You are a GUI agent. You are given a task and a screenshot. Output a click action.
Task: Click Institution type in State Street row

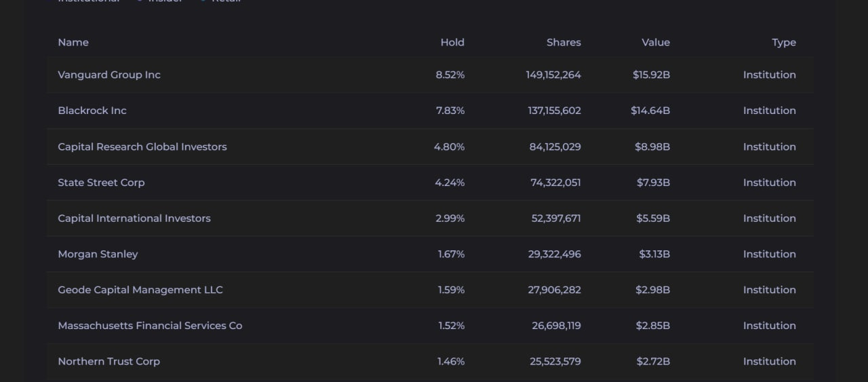click(770, 183)
